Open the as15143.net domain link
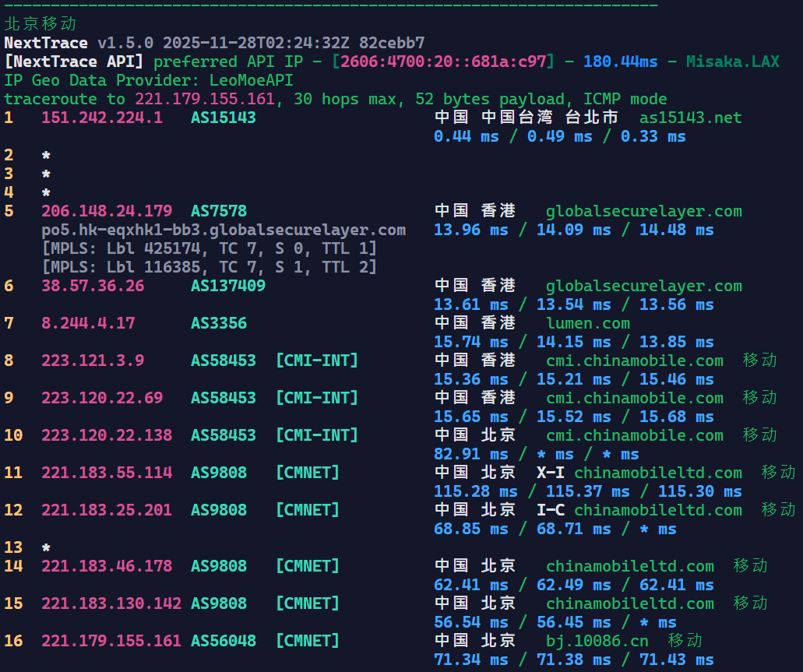Image resolution: width=803 pixels, height=672 pixels. (x=690, y=118)
